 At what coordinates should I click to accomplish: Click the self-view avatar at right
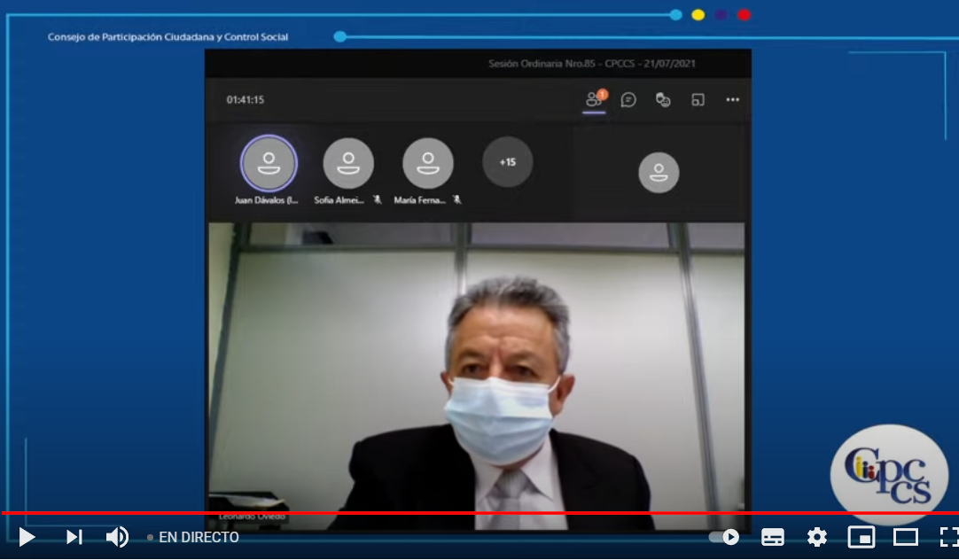pyautogui.click(x=659, y=173)
